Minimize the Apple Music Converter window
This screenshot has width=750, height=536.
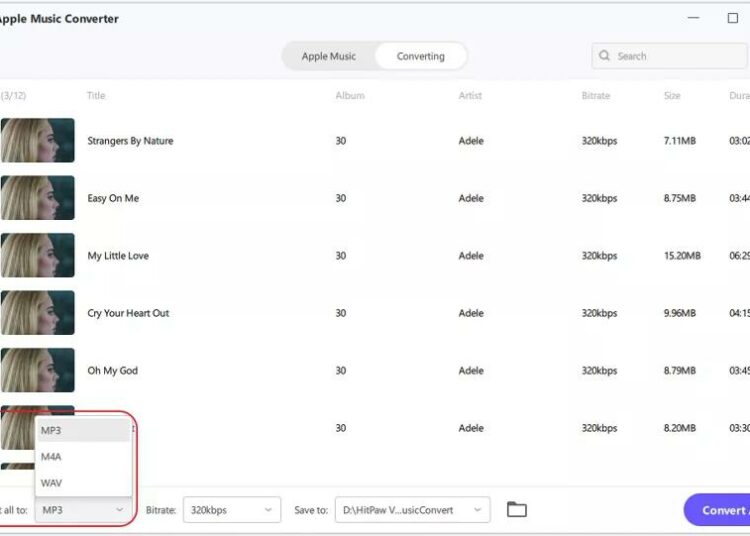[x=694, y=18]
